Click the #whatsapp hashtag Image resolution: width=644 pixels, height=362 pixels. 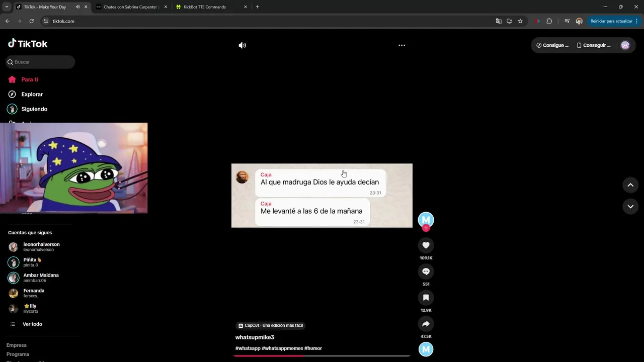click(248, 348)
